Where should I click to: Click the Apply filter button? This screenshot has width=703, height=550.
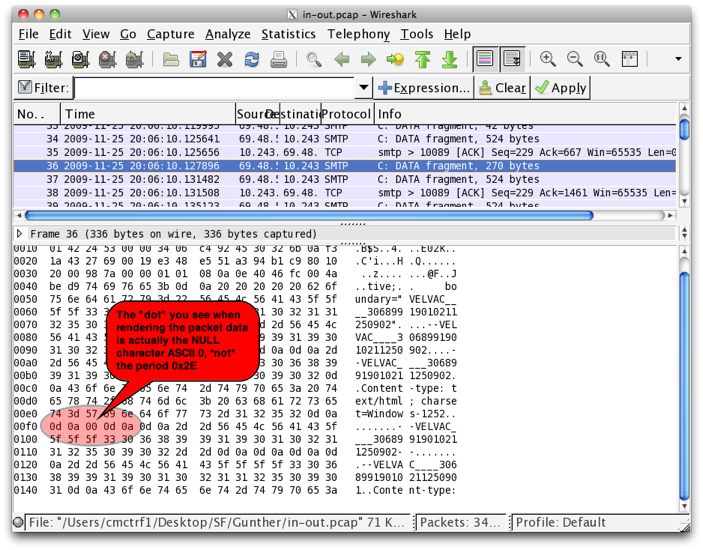561,88
